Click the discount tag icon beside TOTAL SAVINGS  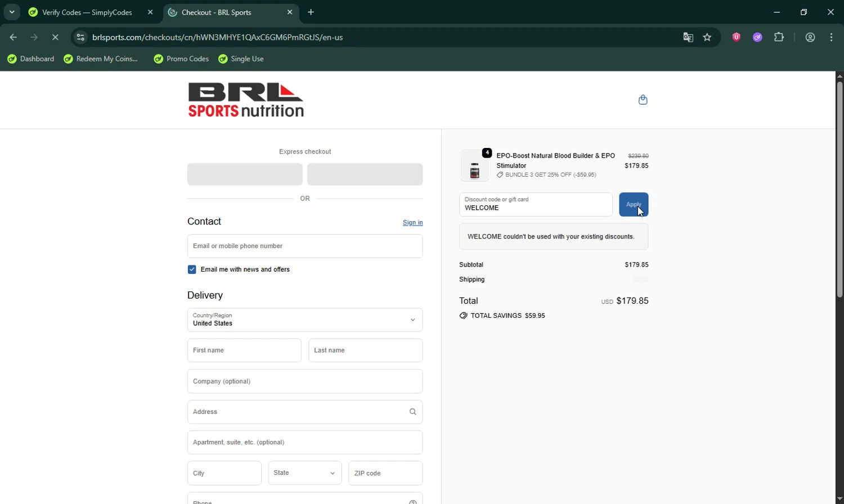[463, 316]
